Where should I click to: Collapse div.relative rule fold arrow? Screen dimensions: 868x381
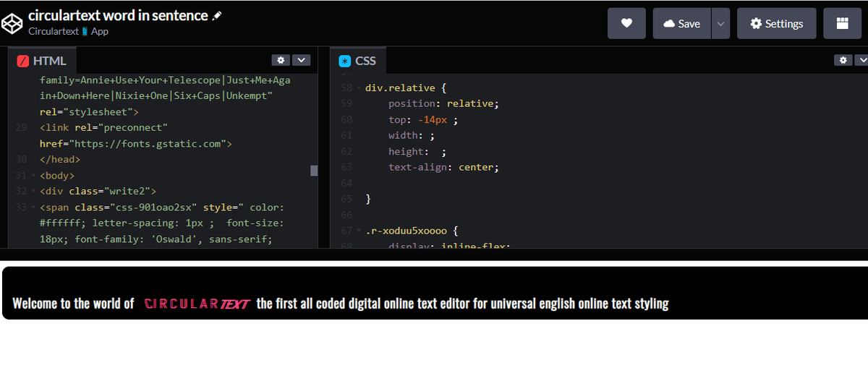(358, 88)
